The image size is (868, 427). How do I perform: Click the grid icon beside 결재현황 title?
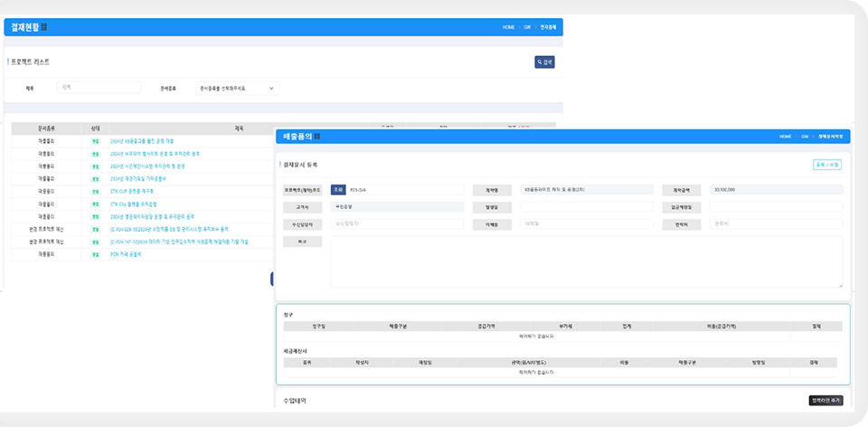pyautogui.click(x=43, y=27)
